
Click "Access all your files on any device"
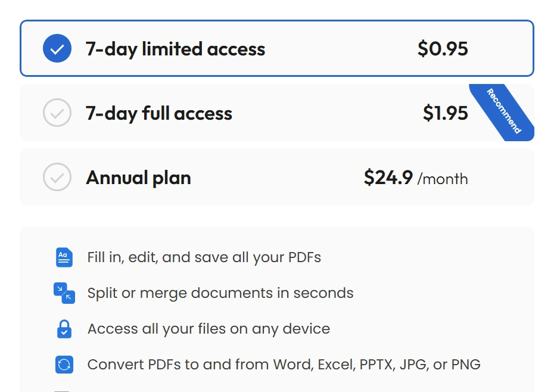tap(209, 329)
